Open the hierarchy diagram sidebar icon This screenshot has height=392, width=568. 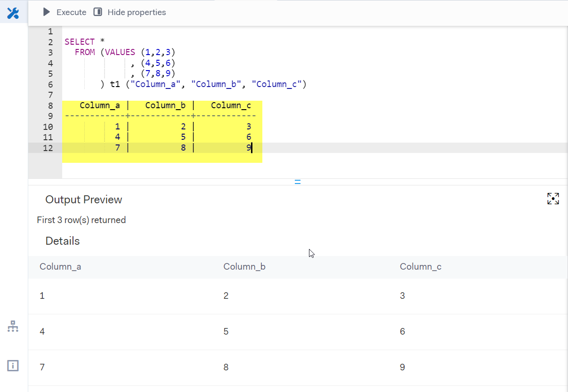pyautogui.click(x=13, y=326)
